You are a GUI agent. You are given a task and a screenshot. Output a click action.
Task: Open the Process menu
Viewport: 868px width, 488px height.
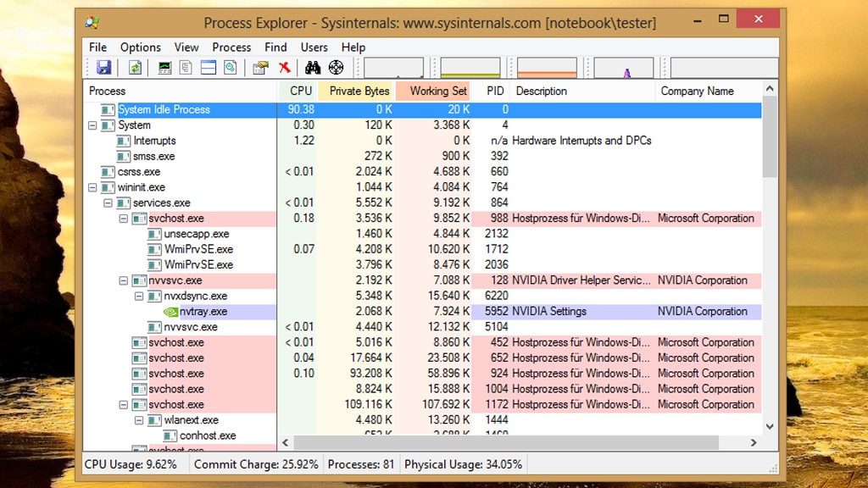(x=231, y=47)
